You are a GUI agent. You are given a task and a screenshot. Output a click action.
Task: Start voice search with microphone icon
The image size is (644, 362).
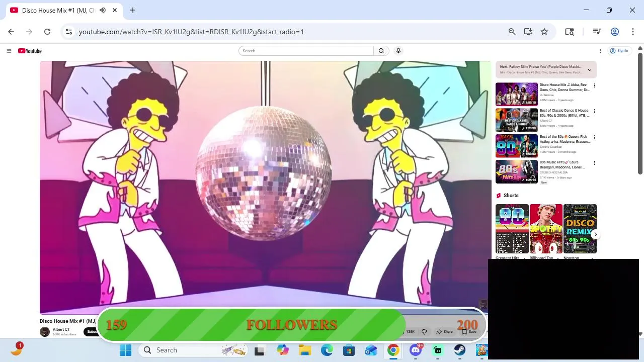click(398, 51)
